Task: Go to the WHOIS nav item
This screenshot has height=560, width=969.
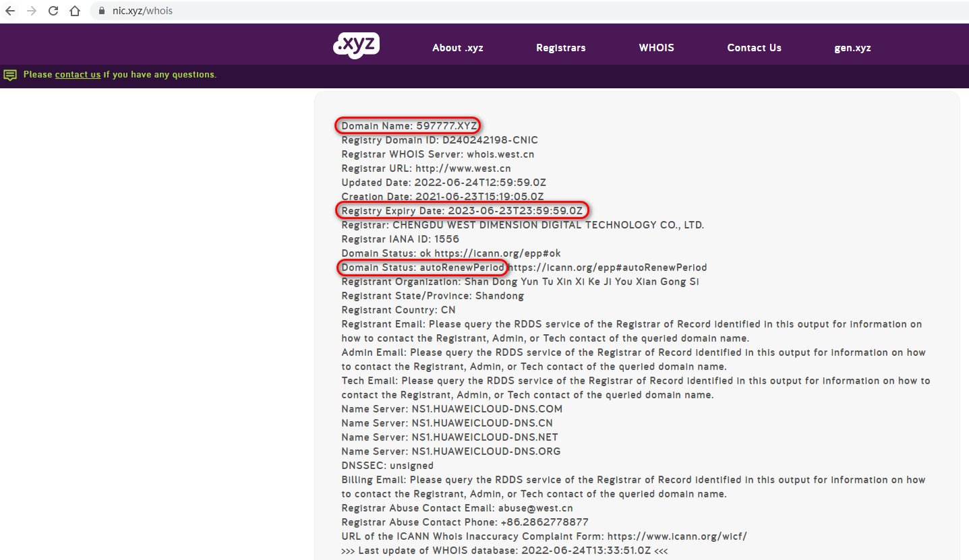Action: 657,48
